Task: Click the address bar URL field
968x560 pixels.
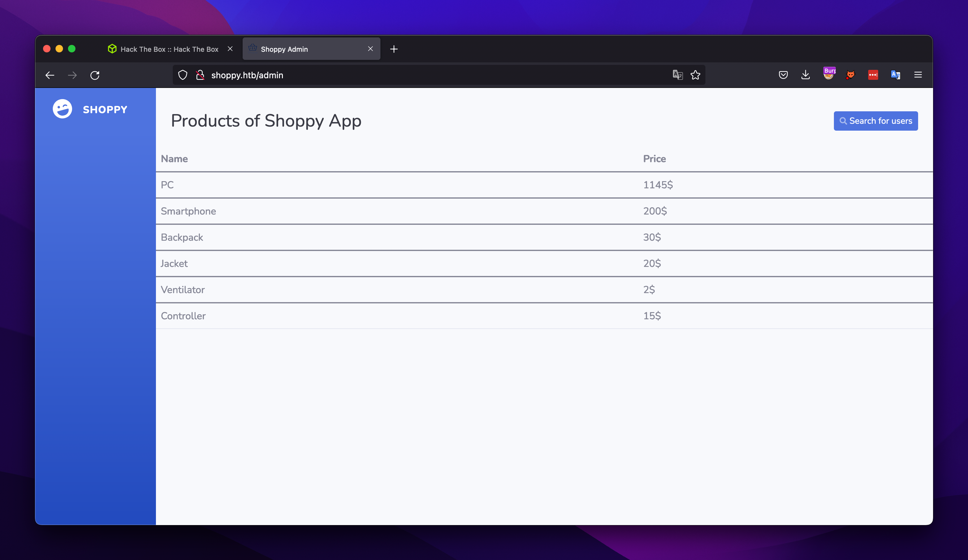Action: 247,75
